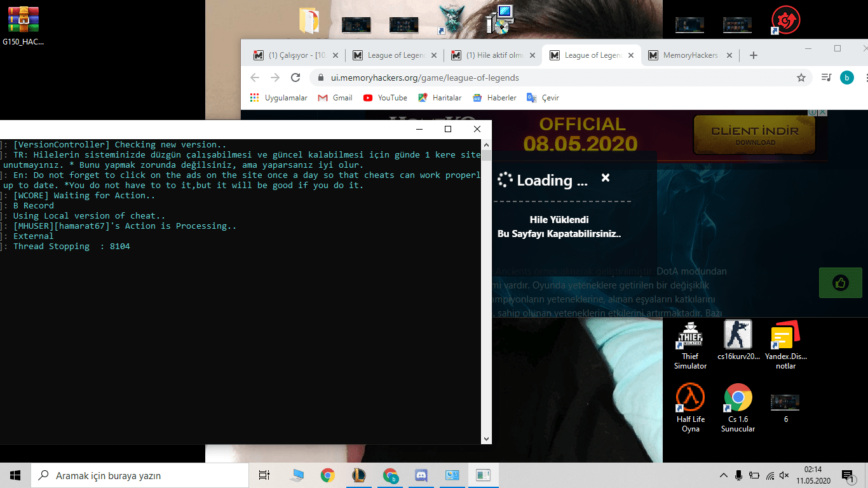This screenshot has height=488, width=868.
Task: Click the muted volume speaker tray icon
Action: click(784, 475)
